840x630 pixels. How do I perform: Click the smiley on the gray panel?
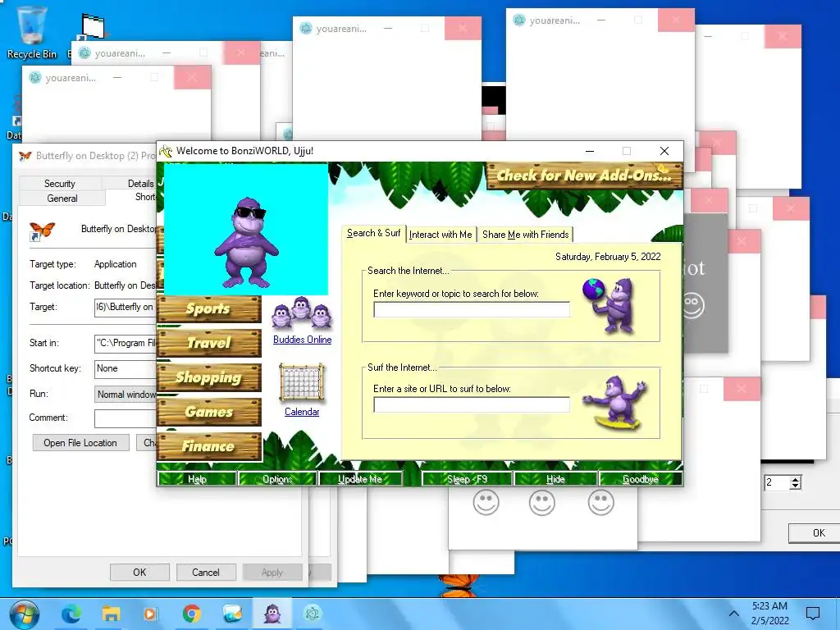click(x=692, y=305)
